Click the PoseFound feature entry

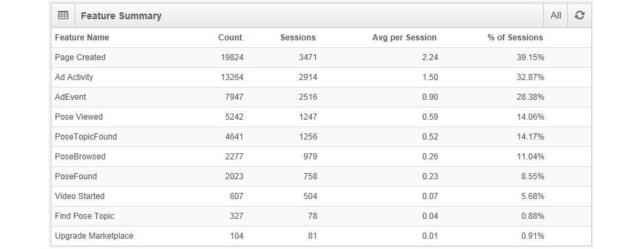(x=76, y=176)
